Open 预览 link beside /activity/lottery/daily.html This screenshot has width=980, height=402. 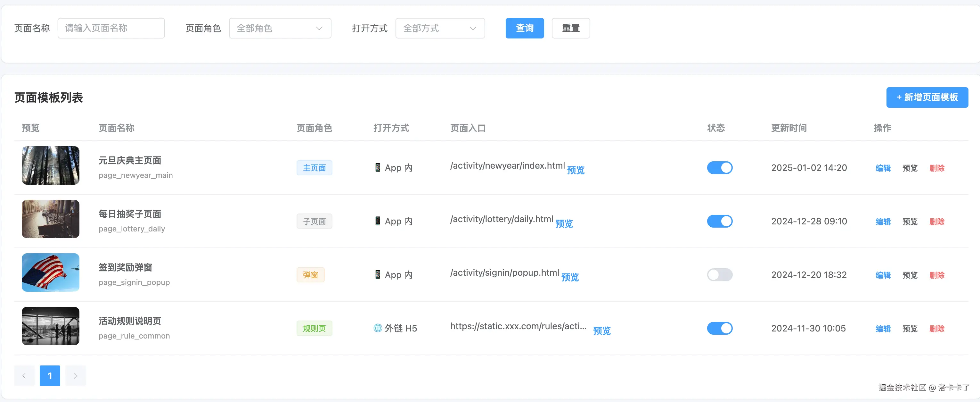(564, 223)
